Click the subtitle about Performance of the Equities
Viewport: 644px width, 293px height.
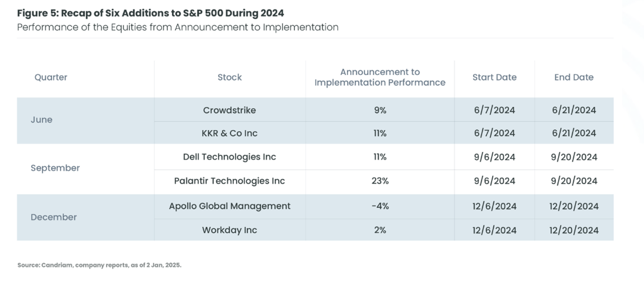[x=178, y=27]
